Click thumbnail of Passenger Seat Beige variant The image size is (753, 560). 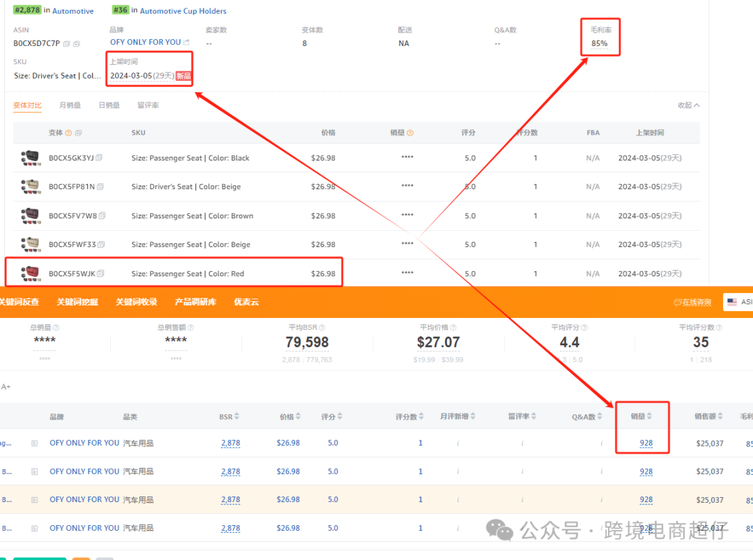[x=31, y=245]
